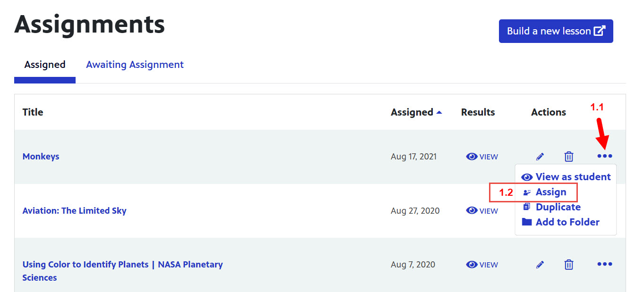Edit the Using Color to Identify Planets lesson

[x=540, y=265]
